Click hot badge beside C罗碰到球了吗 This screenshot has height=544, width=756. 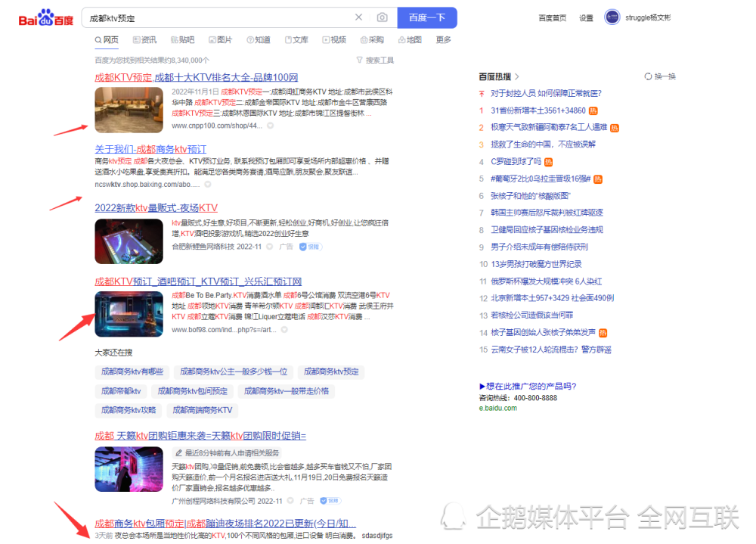[x=548, y=162]
